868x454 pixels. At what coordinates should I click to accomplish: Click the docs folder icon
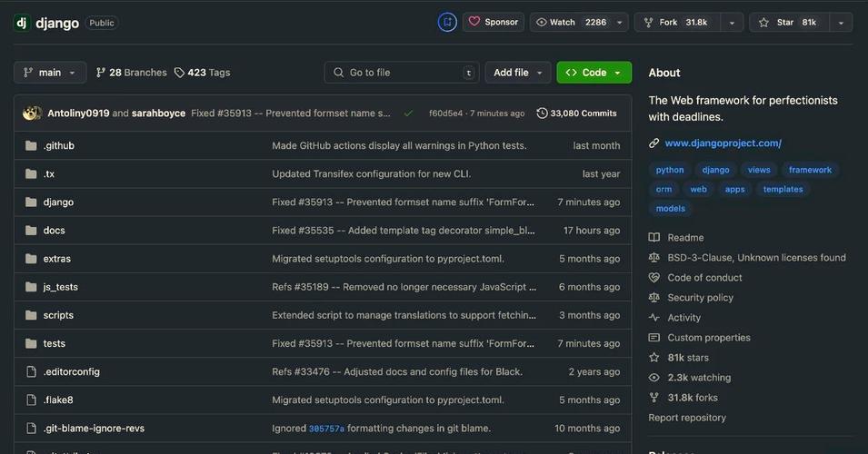point(32,230)
